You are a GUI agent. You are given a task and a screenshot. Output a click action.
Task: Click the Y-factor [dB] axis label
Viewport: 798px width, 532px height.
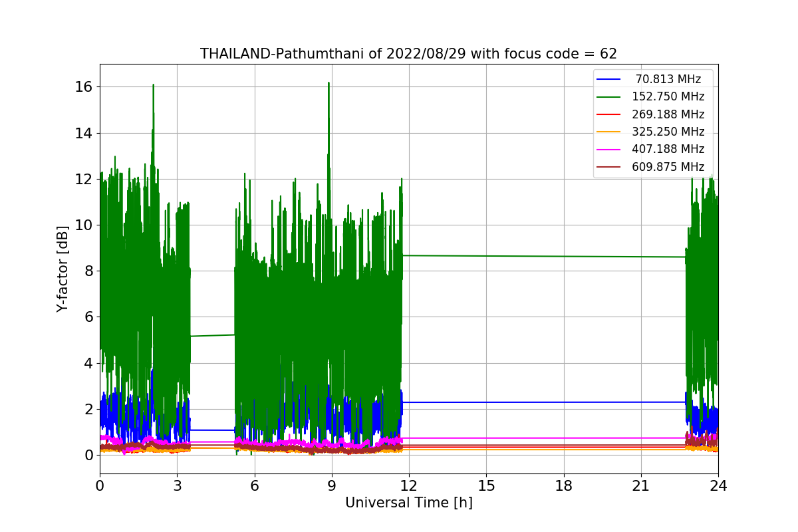click(63, 269)
